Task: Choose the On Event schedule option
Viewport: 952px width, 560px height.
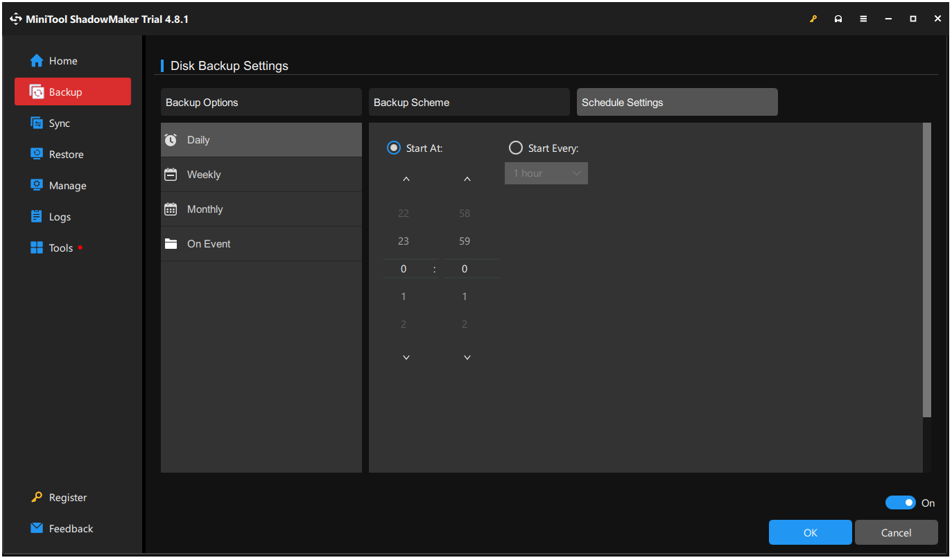Action: (261, 244)
